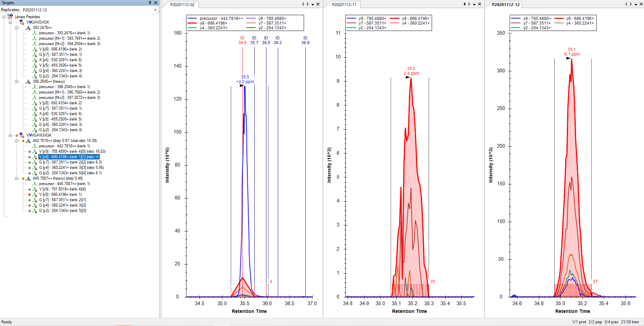
Task: Collapse the 445.7887++ (heavy) precursor node
Action: pyautogui.click(x=16, y=178)
